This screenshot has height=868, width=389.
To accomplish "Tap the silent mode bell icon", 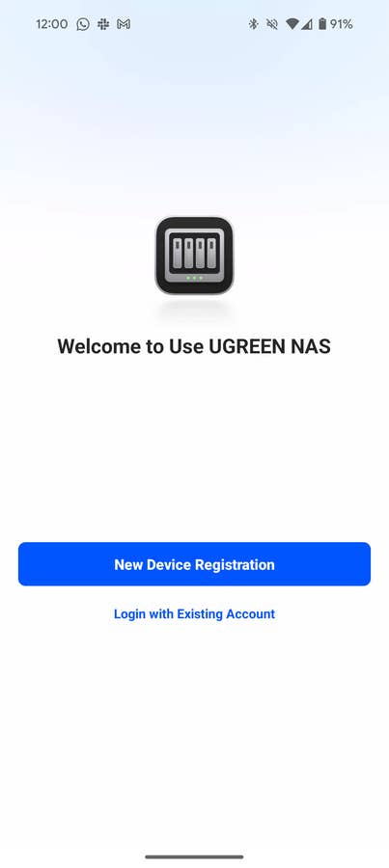I will tap(271, 24).
